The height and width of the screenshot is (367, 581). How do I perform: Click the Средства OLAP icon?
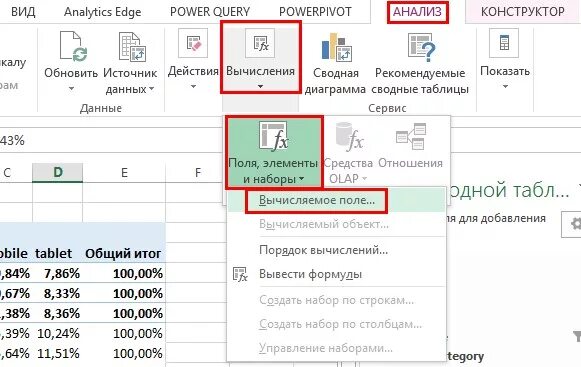point(349,137)
